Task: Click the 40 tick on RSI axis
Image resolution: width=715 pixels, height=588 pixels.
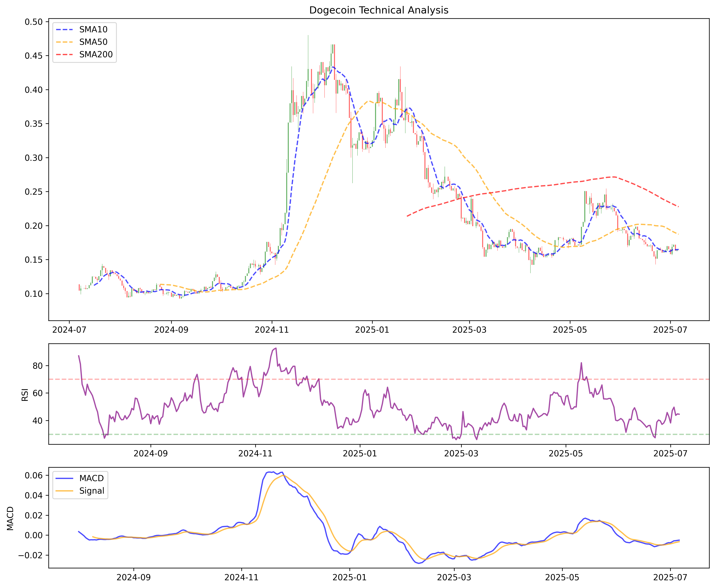Action: (38, 421)
